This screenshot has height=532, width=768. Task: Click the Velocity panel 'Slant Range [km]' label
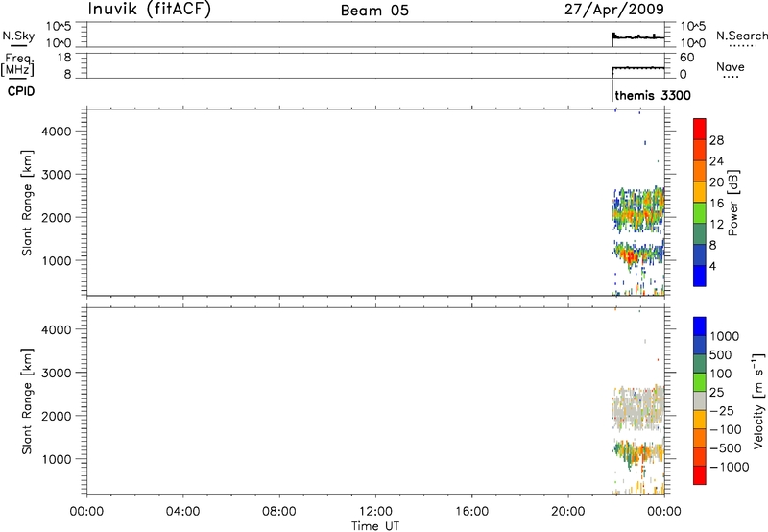click(27, 401)
